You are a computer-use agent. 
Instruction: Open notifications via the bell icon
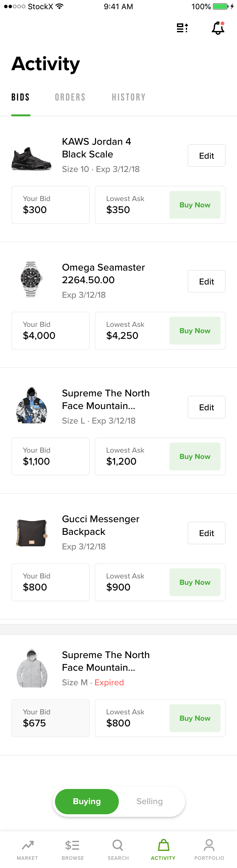tap(217, 28)
